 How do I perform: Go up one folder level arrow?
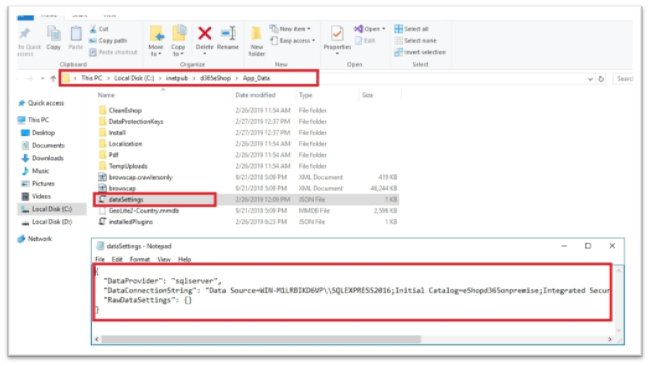(x=53, y=78)
